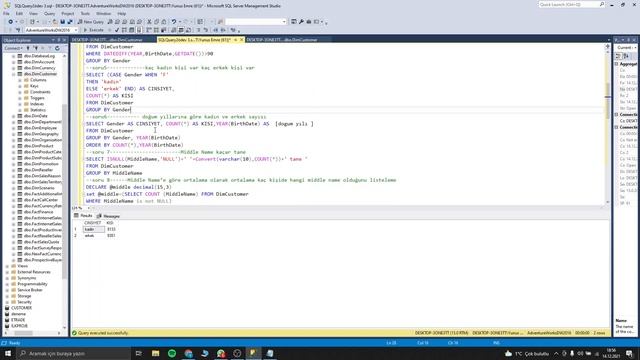The height and width of the screenshot is (360, 640).
Task: Select the dbo.DimProduct table
Action: pyautogui.click(x=38, y=146)
